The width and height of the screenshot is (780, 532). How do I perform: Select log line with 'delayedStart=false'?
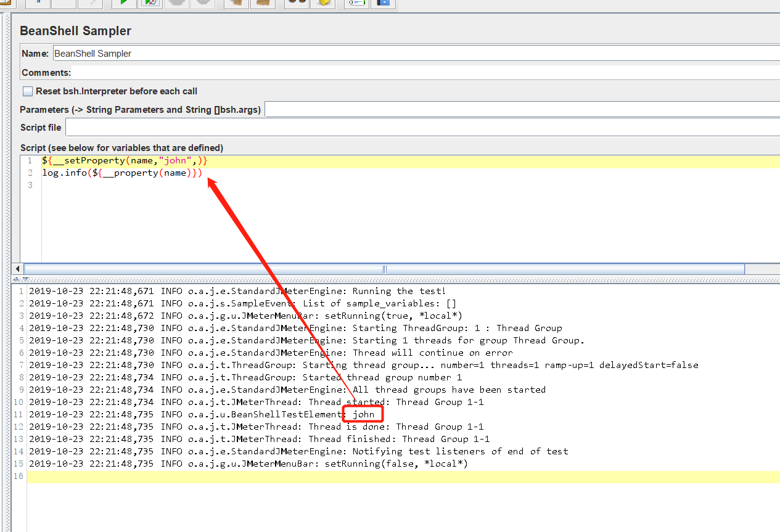coord(364,365)
